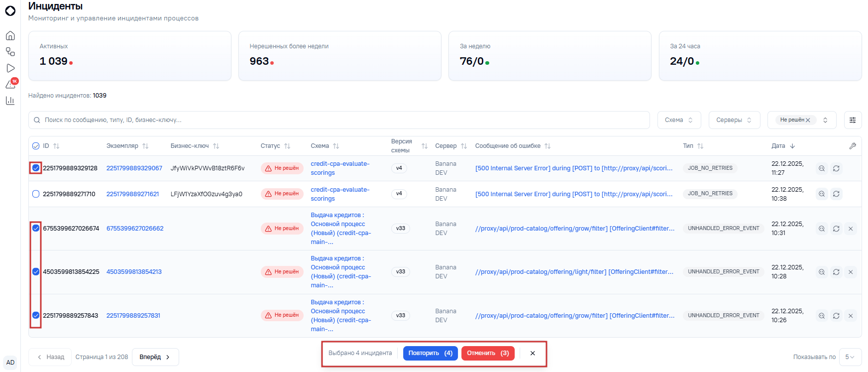Click the За неделю 76/0 card

[550, 56]
